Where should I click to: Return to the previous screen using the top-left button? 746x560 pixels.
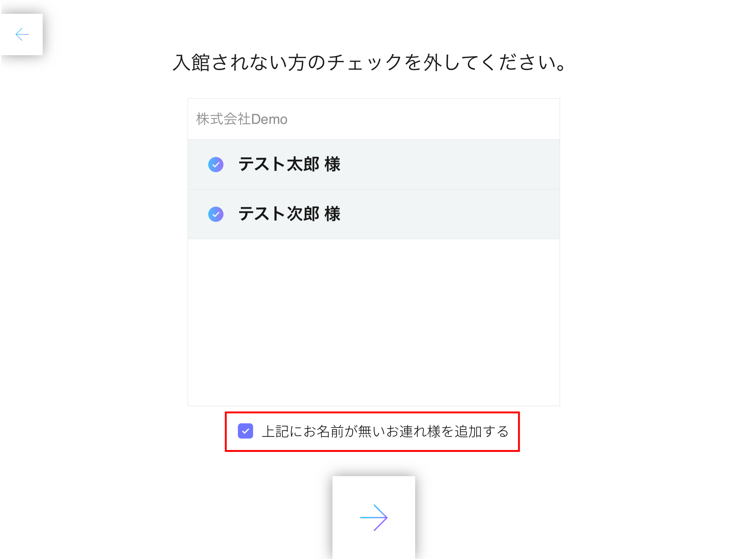[x=22, y=35]
